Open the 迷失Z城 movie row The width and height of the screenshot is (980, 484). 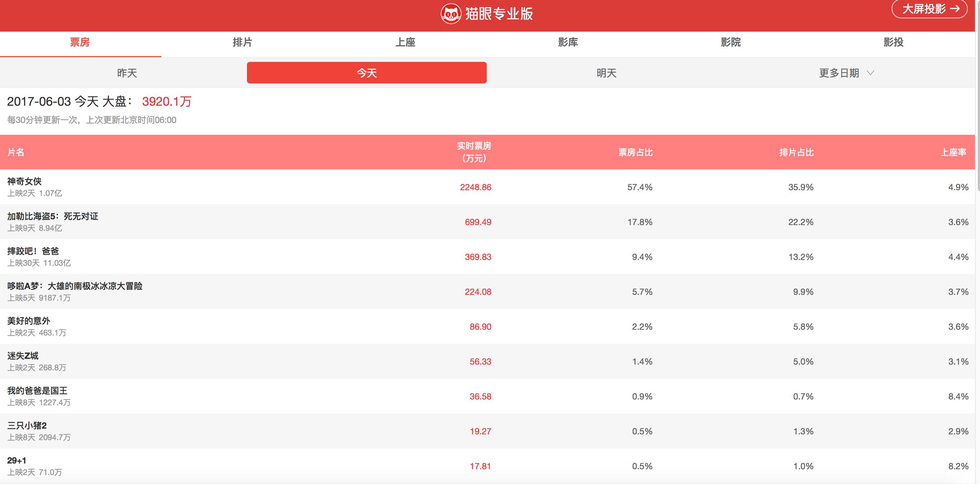(x=23, y=356)
